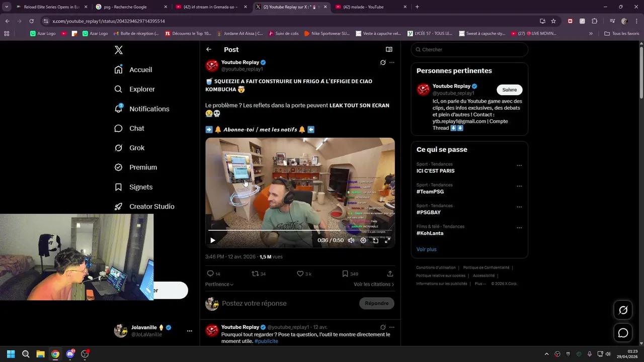The width and height of the screenshot is (644, 362).
Task: Click the floating Grok button
Action: click(623, 310)
